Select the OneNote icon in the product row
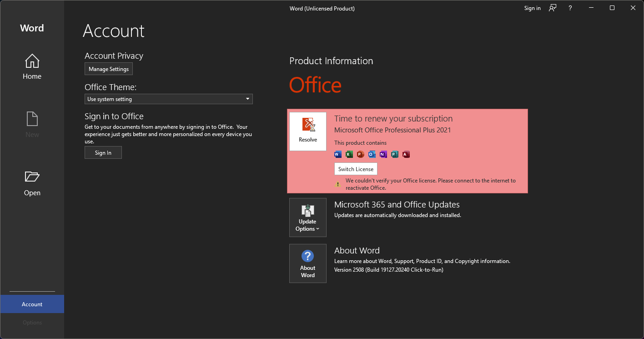Viewport: 644px width, 339px height. pyautogui.click(x=383, y=154)
